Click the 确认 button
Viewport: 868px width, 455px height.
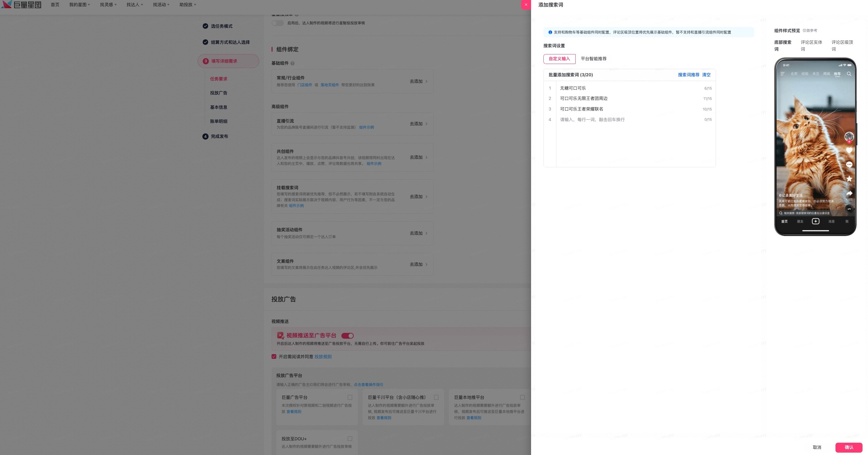point(849,447)
